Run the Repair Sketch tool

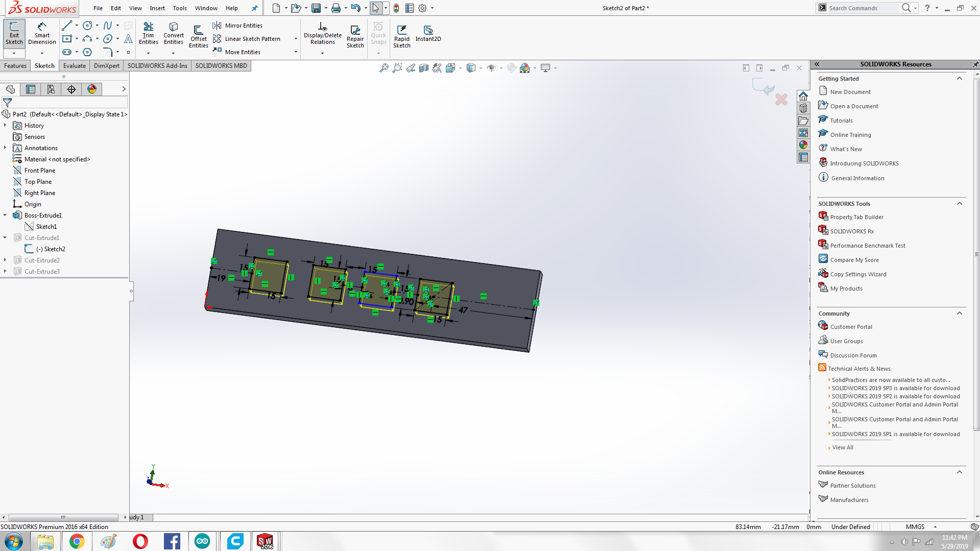(355, 36)
